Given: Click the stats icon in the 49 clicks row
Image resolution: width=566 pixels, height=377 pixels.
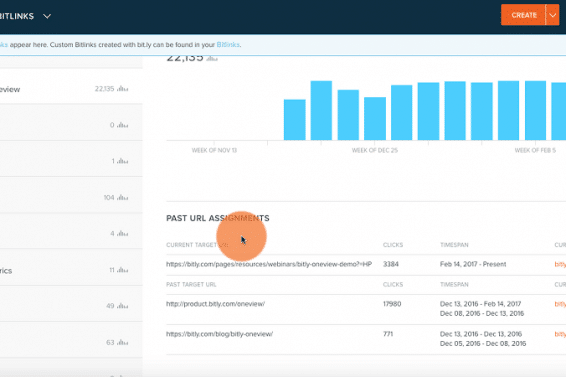Looking at the screenshot, I should point(123,306).
